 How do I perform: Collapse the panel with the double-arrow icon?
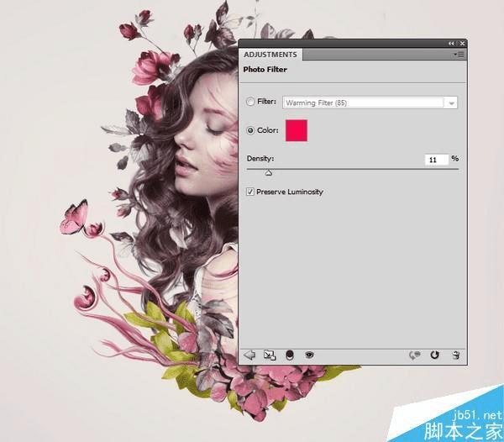pos(451,44)
